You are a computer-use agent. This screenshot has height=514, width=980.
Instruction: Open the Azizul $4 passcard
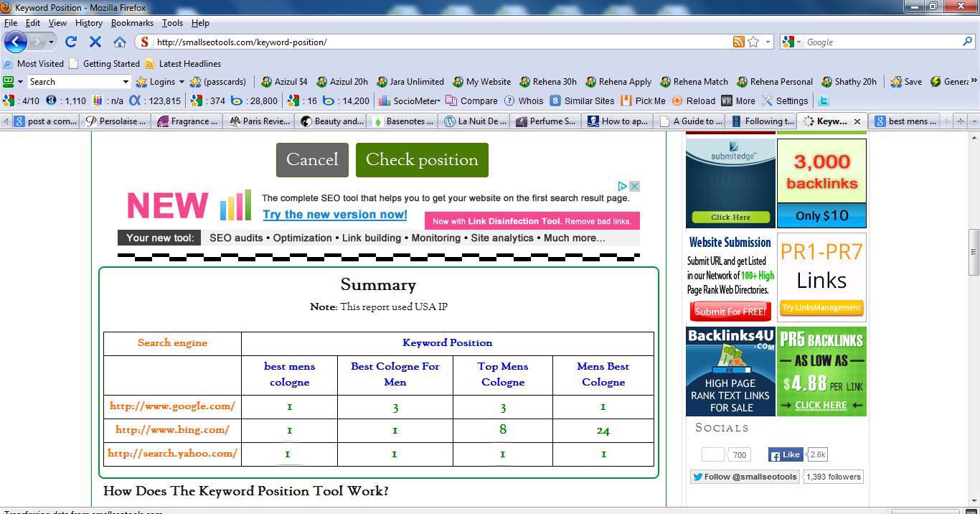[284, 82]
